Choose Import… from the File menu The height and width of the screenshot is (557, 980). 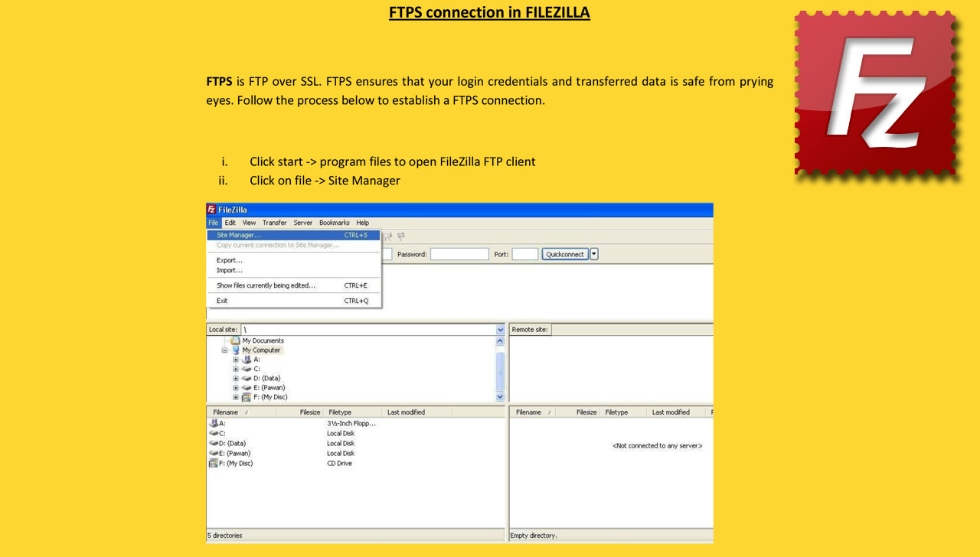tap(293, 270)
